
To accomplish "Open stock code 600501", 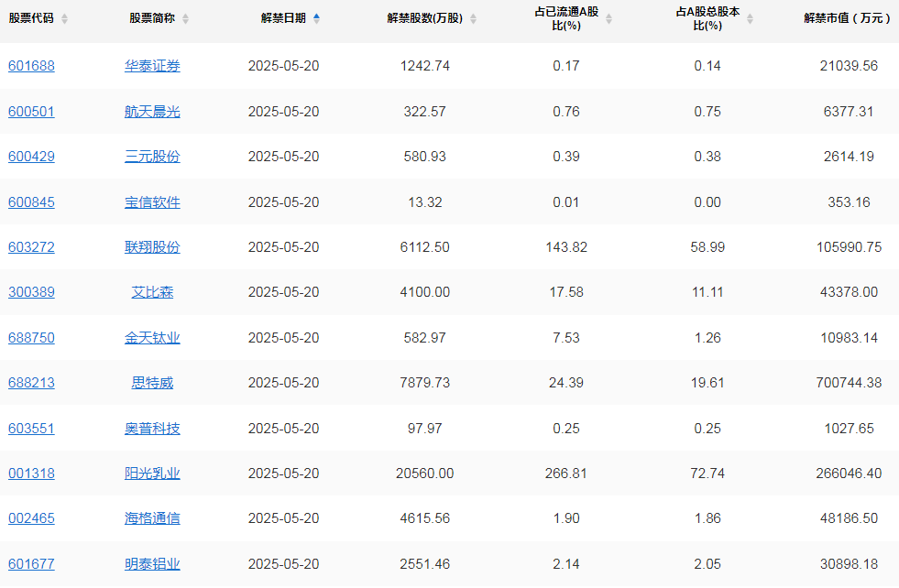I will (31, 111).
